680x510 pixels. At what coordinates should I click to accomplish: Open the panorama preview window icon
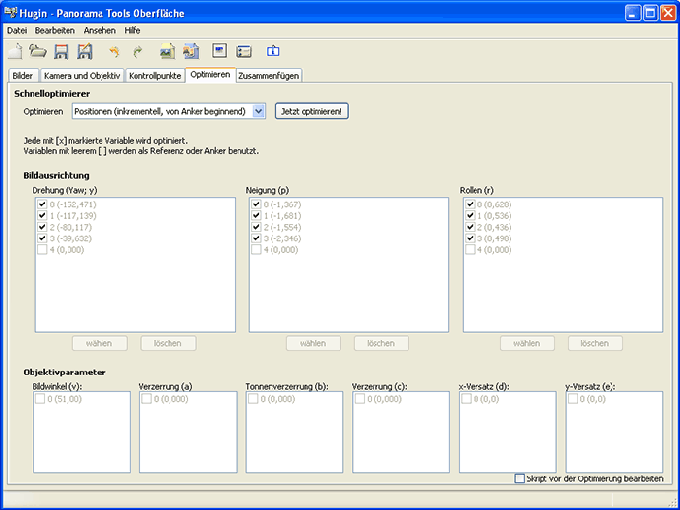(220, 51)
